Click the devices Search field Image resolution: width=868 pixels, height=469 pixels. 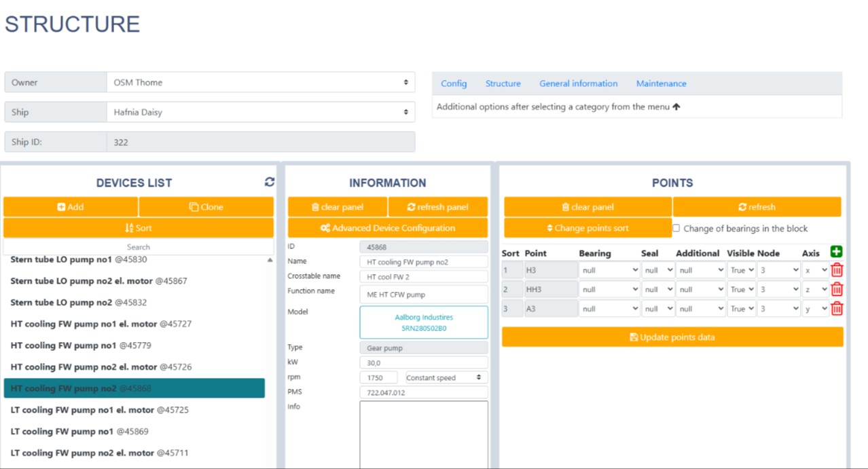click(139, 247)
